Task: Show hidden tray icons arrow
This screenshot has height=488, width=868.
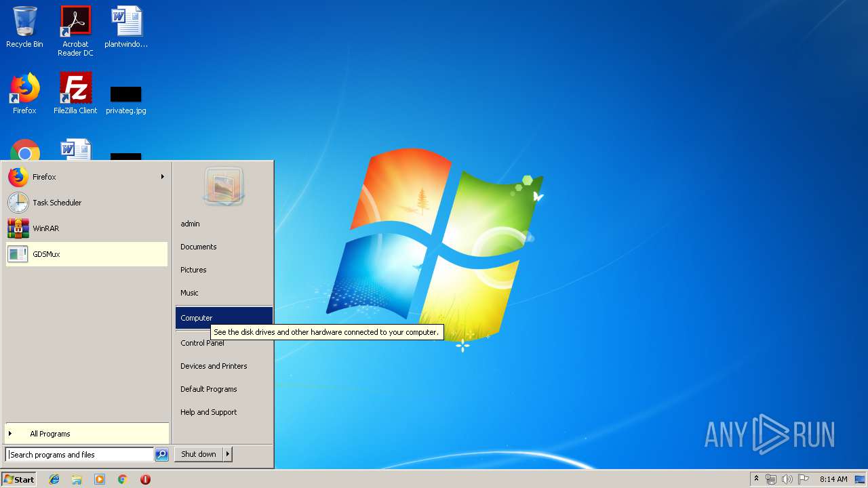Action: [x=756, y=479]
